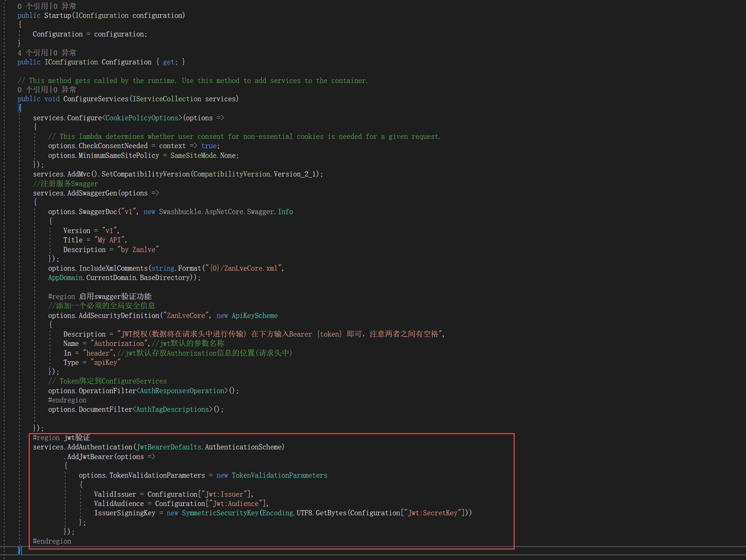
Task: Click the '//注册服务Swagger' comment
Action: pos(66,184)
